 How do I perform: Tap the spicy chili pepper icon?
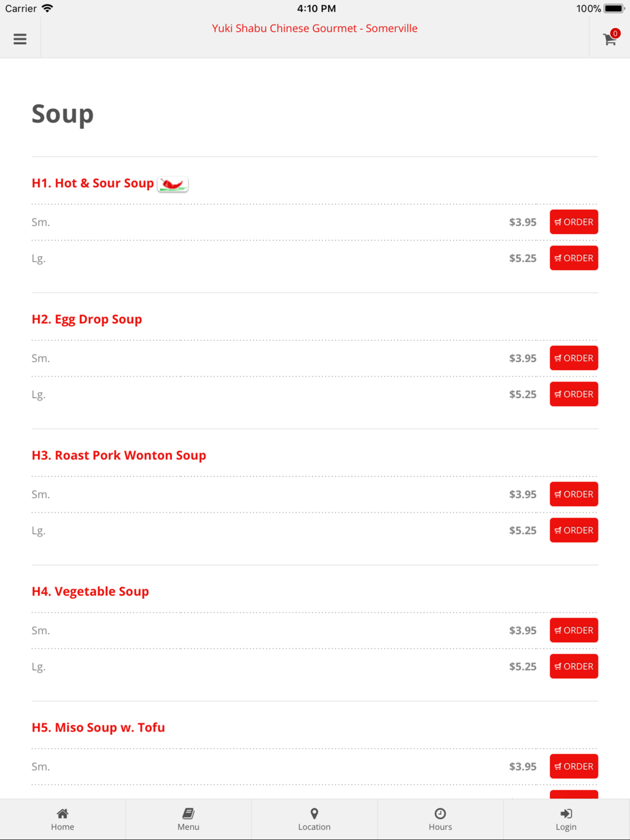click(173, 184)
